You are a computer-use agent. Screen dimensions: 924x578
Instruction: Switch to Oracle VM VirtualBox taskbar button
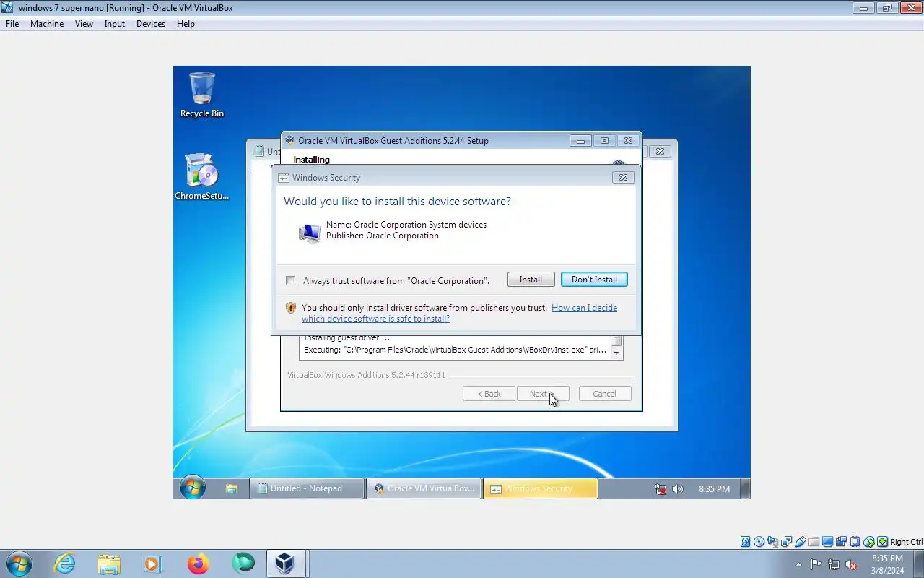pyautogui.click(x=424, y=488)
